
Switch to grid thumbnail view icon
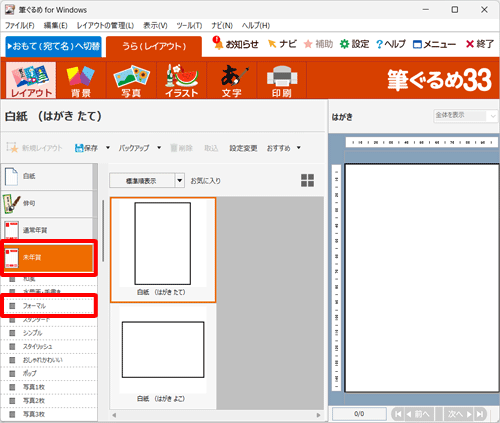tap(307, 180)
